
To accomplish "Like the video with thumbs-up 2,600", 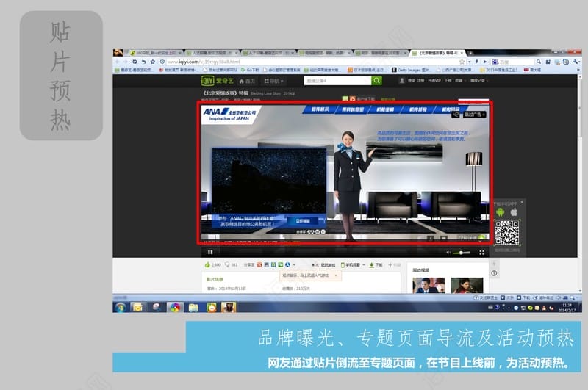I will click(212, 265).
